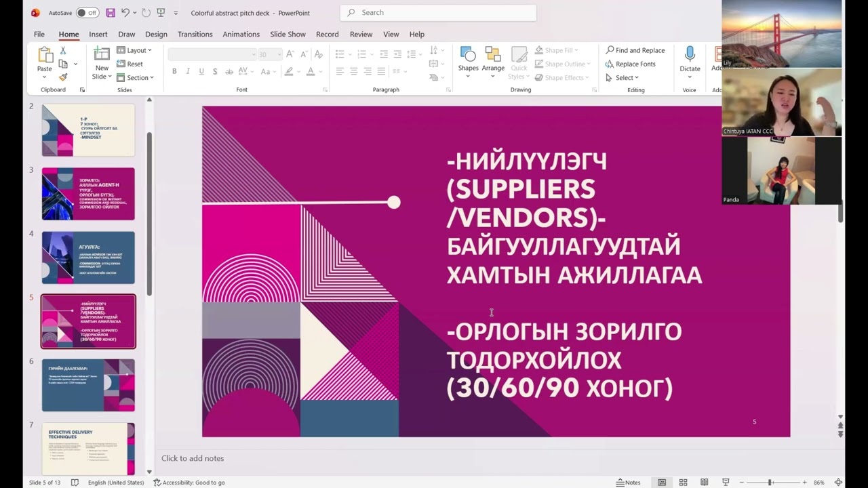
Task: Open Clipboard pane dialog launcher
Action: [82, 90]
